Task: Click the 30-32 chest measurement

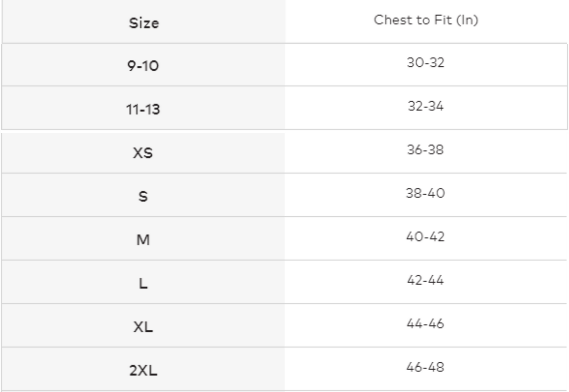Action: point(425,63)
